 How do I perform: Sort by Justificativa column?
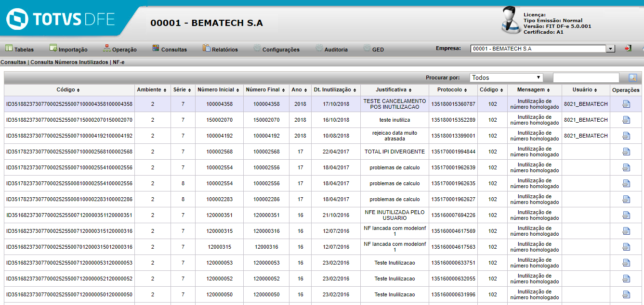point(394,90)
